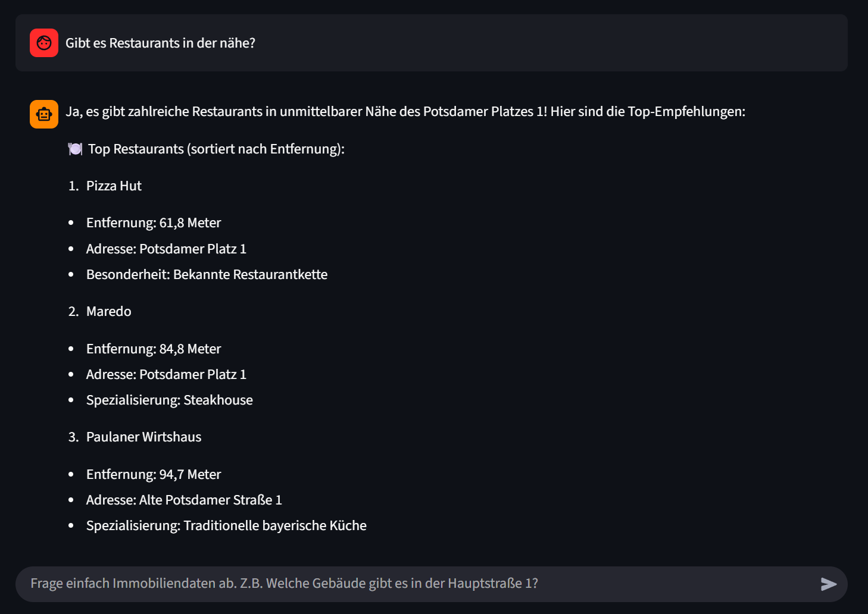Focus the Immobiliendaten chat input field
The width and height of the screenshot is (868, 614).
point(417,584)
